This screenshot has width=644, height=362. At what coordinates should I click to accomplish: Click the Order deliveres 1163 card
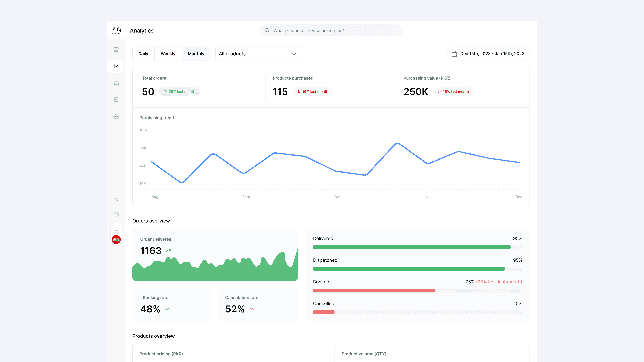tap(215, 255)
